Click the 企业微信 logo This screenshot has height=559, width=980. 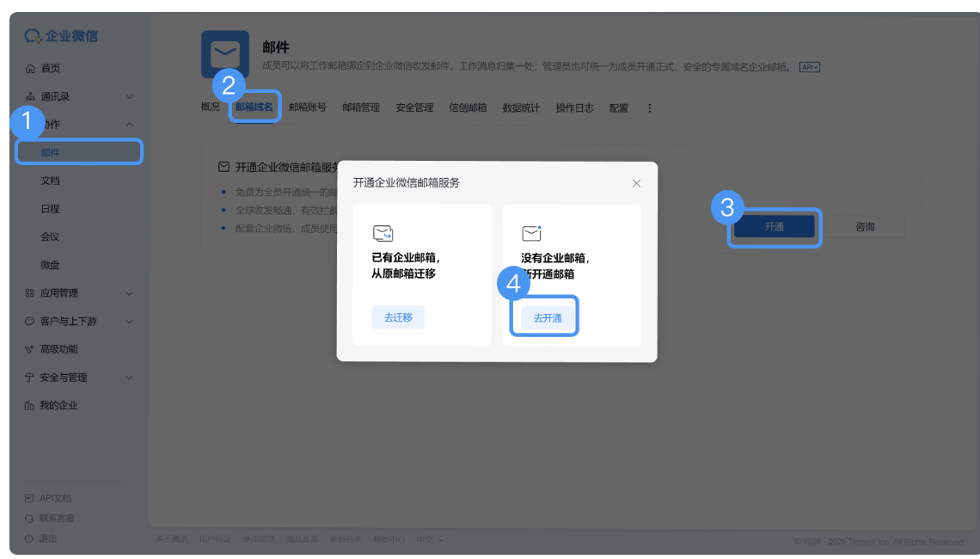[x=61, y=35]
